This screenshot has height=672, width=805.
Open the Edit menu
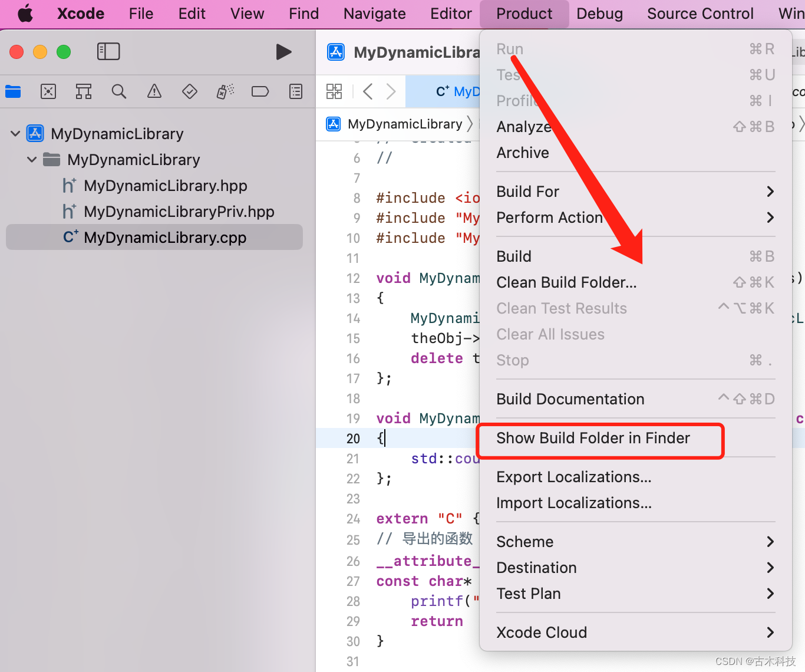192,14
